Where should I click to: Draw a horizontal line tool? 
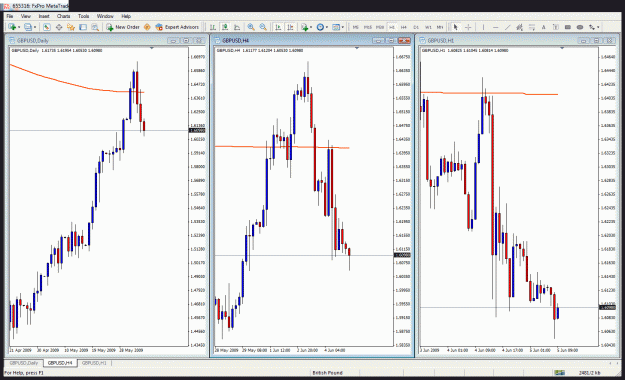click(495, 27)
